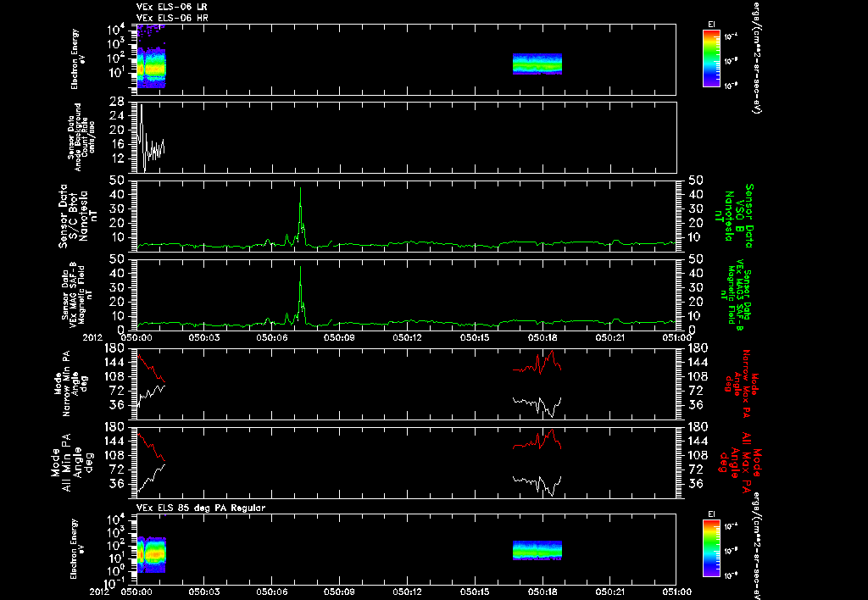Image resolution: width=868 pixels, height=600 pixels.
Task: Click the white 'VEx MAG SAF-B Magnetic Field' label
Action: [77, 295]
